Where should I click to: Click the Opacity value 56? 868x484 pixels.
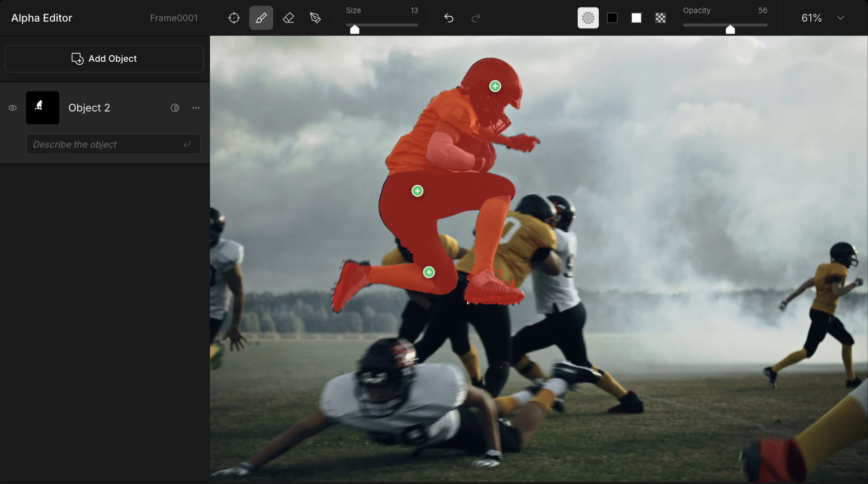point(763,11)
